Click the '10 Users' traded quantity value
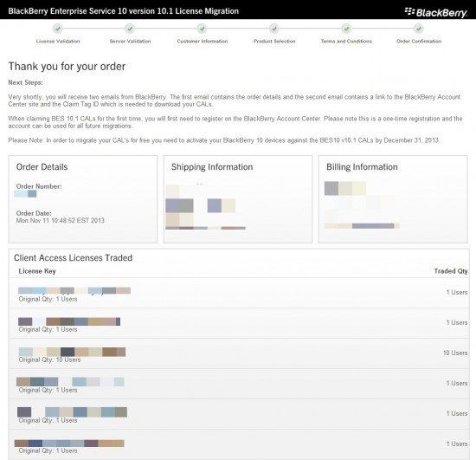 click(455, 353)
